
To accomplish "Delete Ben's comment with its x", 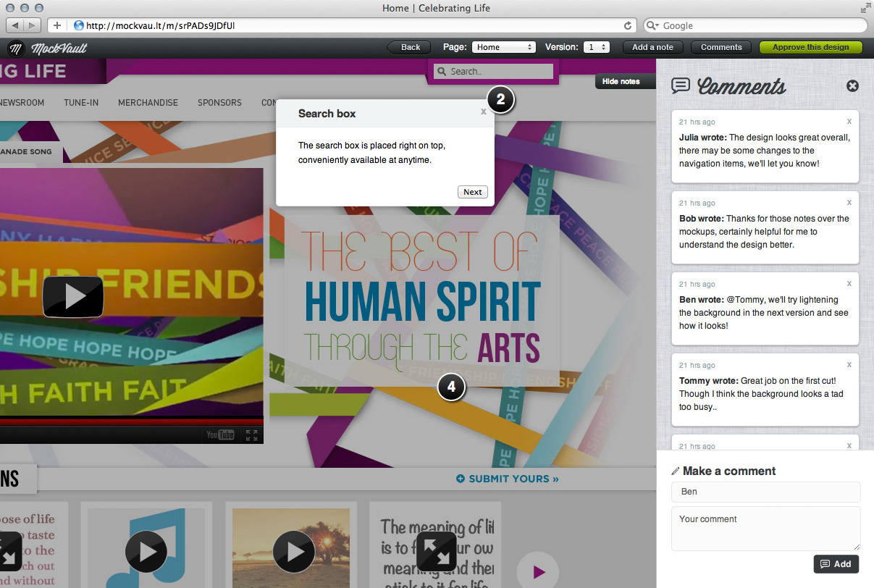I will (x=849, y=283).
